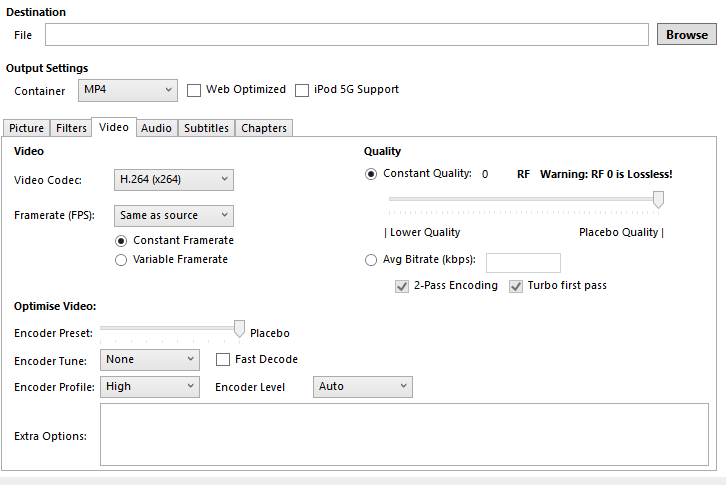726x485 pixels.
Task: Toggle iPod 5G Support checkbox
Action: coord(302,90)
